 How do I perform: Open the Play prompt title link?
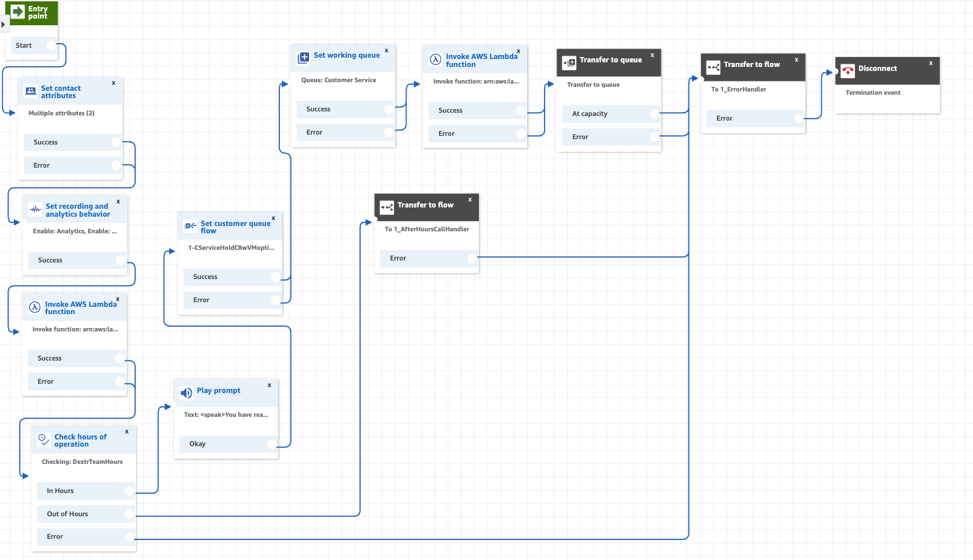[x=218, y=391]
